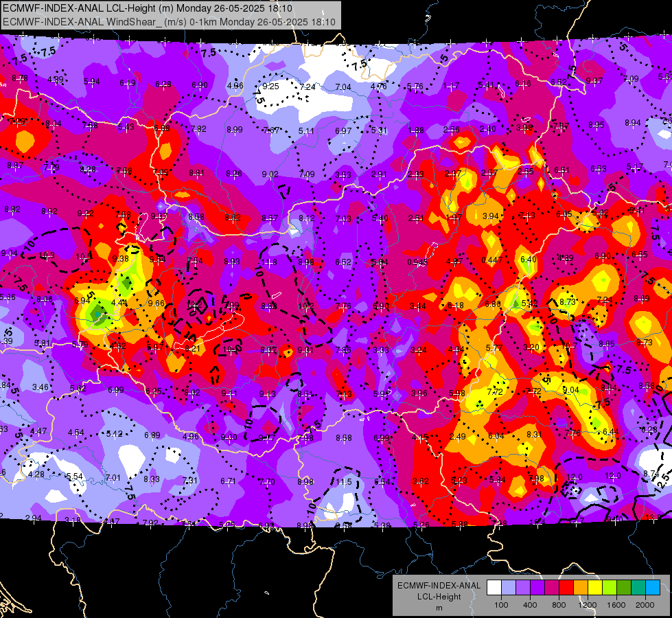Click the legend tick label "1600"
The image size is (672, 618).
click(x=616, y=605)
